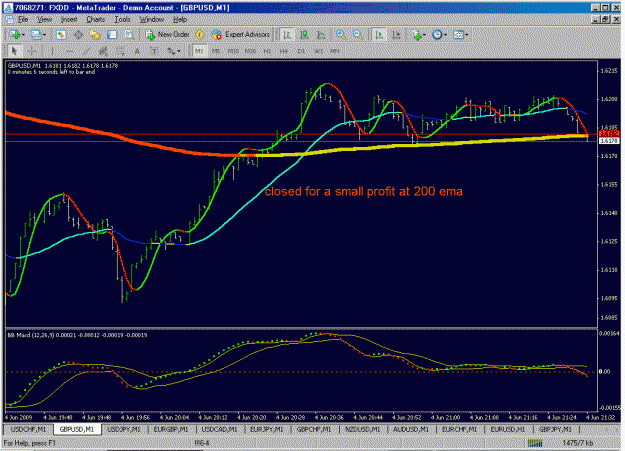Open the Window menu
Screen dimensions: 625x451
[x=151, y=20]
